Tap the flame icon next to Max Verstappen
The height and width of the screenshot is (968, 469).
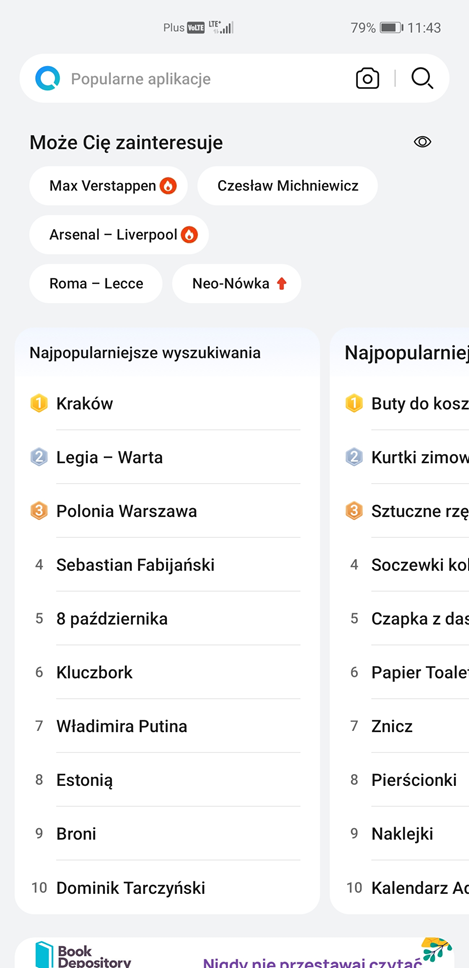[x=168, y=185]
